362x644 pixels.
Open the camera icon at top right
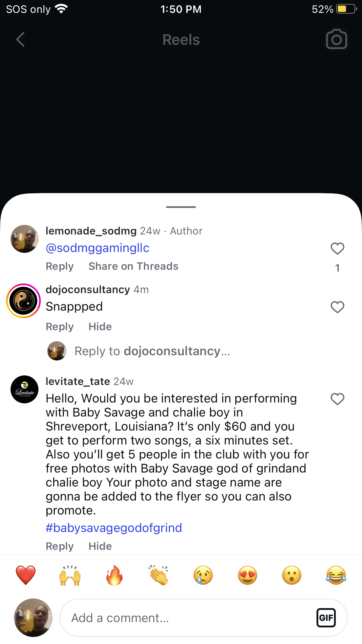coord(336,39)
